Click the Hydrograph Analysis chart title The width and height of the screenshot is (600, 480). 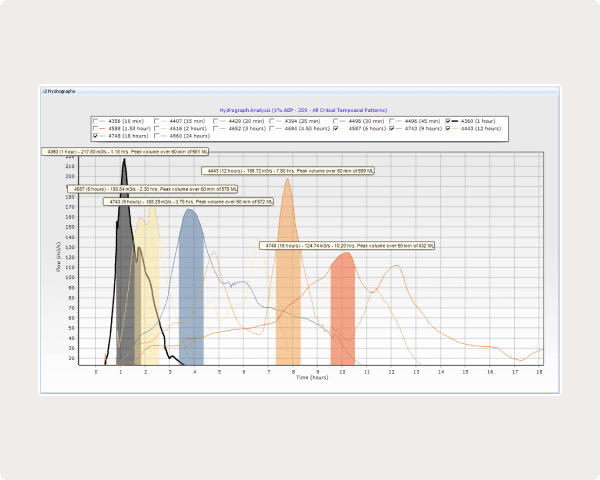pyautogui.click(x=303, y=109)
